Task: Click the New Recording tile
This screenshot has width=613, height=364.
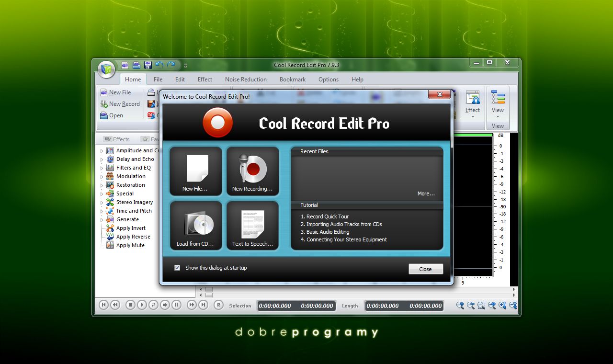Action: tap(252, 171)
